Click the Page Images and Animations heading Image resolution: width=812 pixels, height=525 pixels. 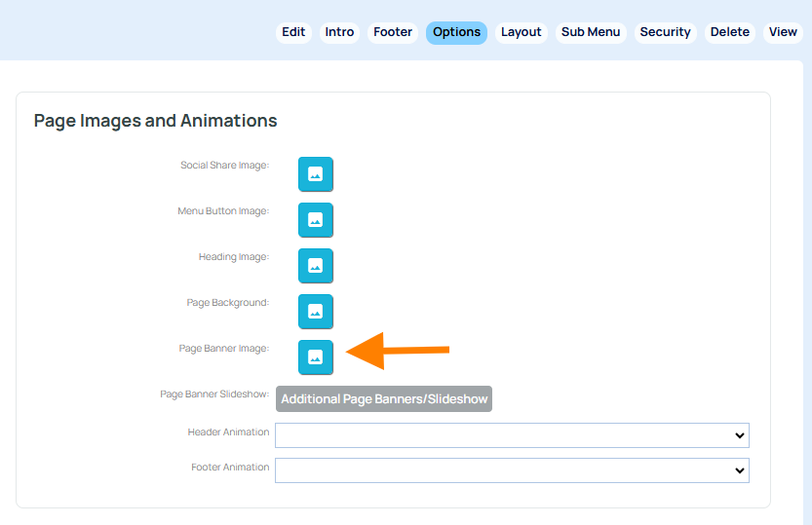coord(156,121)
